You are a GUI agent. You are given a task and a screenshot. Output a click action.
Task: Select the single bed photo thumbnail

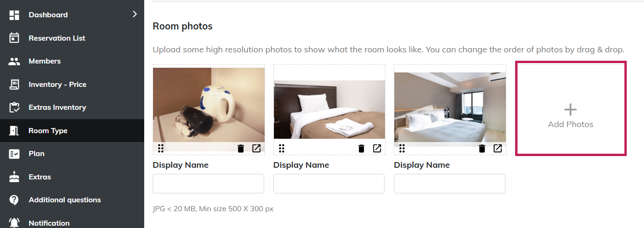329,109
